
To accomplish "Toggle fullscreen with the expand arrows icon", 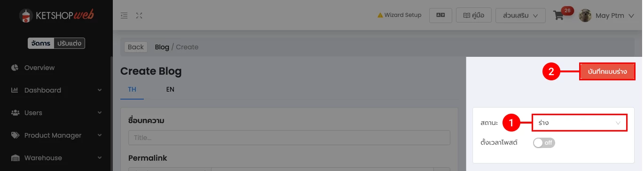I will pos(139,16).
